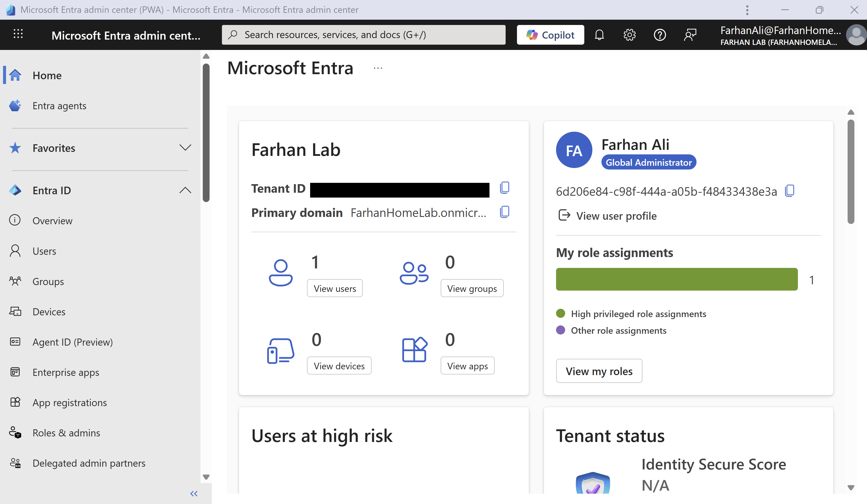Collapse the Entra ID section
The image size is (867, 504).
(185, 190)
